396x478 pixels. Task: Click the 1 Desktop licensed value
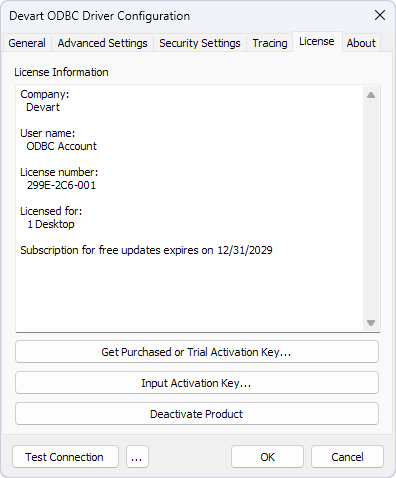(x=51, y=224)
